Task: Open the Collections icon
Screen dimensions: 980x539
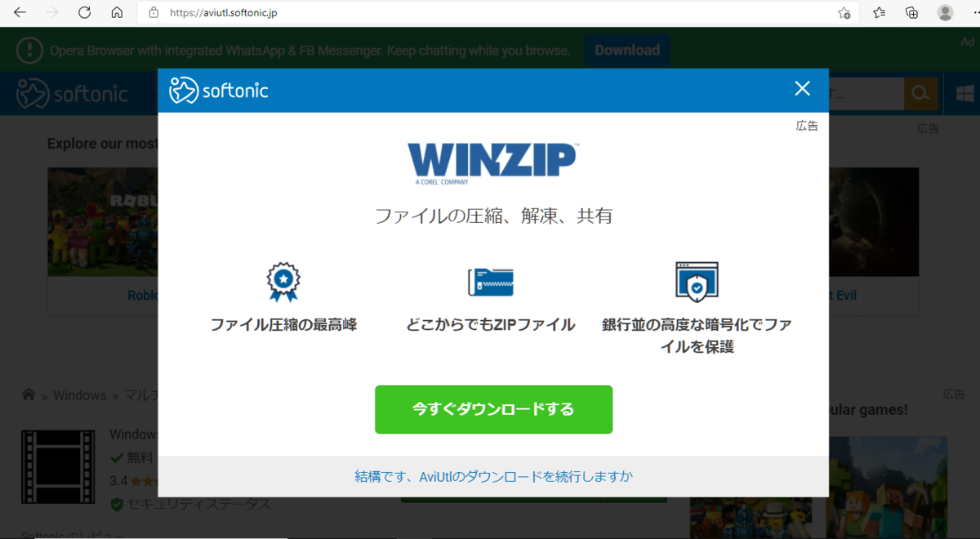Action: 912,12
